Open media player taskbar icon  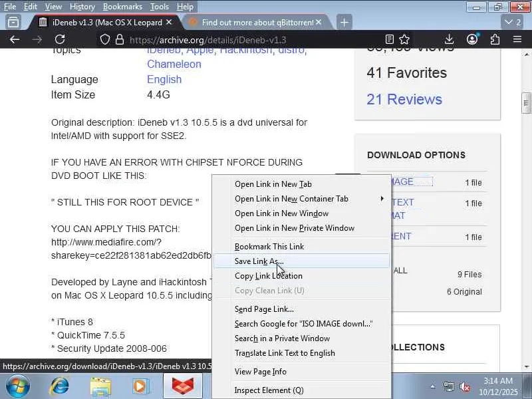click(x=140, y=386)
